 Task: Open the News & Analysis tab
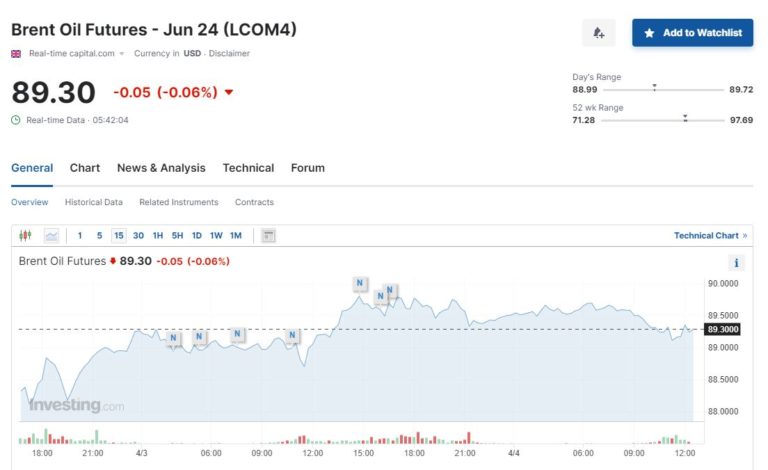point(161,168)
